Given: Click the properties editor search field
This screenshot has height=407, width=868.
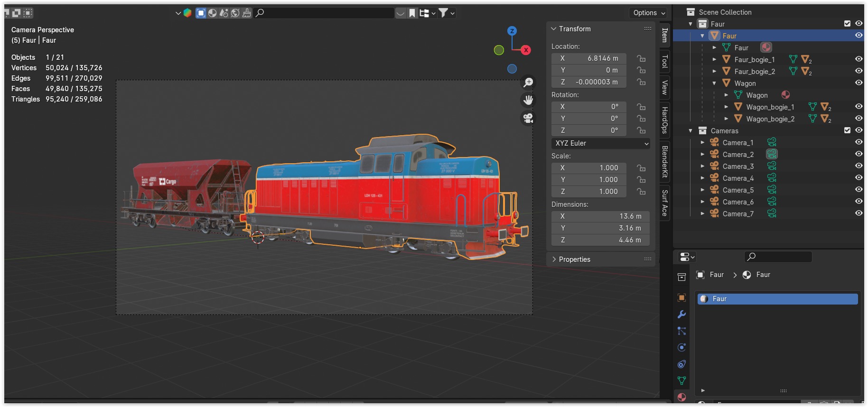Looking at the screenshot, I should point(778,257).
